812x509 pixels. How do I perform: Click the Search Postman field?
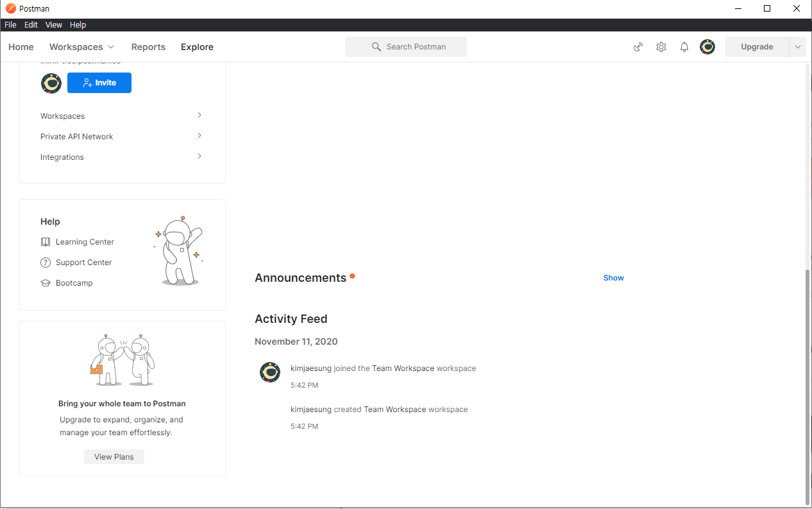coord(406,47)
